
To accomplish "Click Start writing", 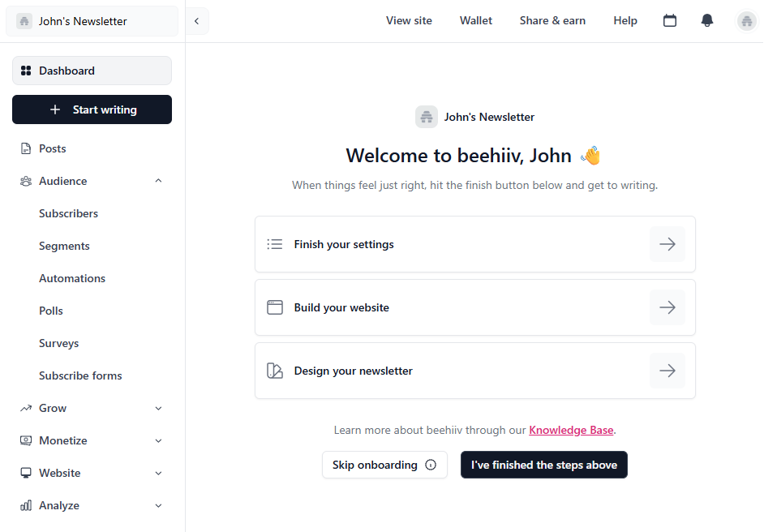I will 92,109.
